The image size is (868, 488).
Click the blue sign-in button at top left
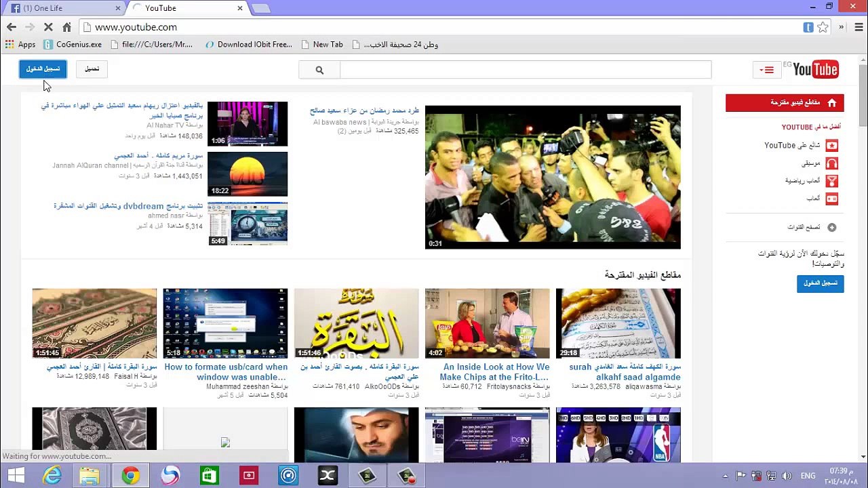[x=43, y=69]
